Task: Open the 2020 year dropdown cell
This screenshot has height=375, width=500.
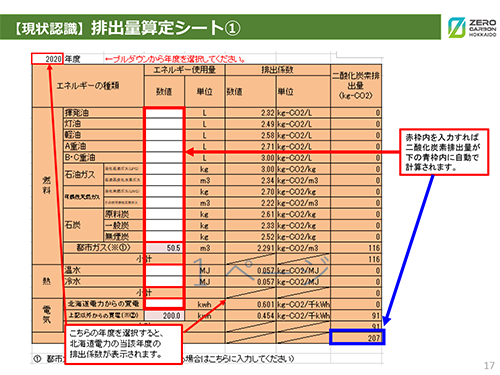Action: point(47,59)
